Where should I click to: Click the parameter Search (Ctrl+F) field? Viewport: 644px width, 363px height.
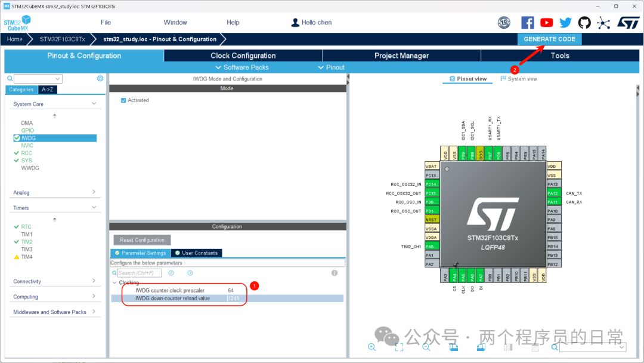tap(140, 273)
